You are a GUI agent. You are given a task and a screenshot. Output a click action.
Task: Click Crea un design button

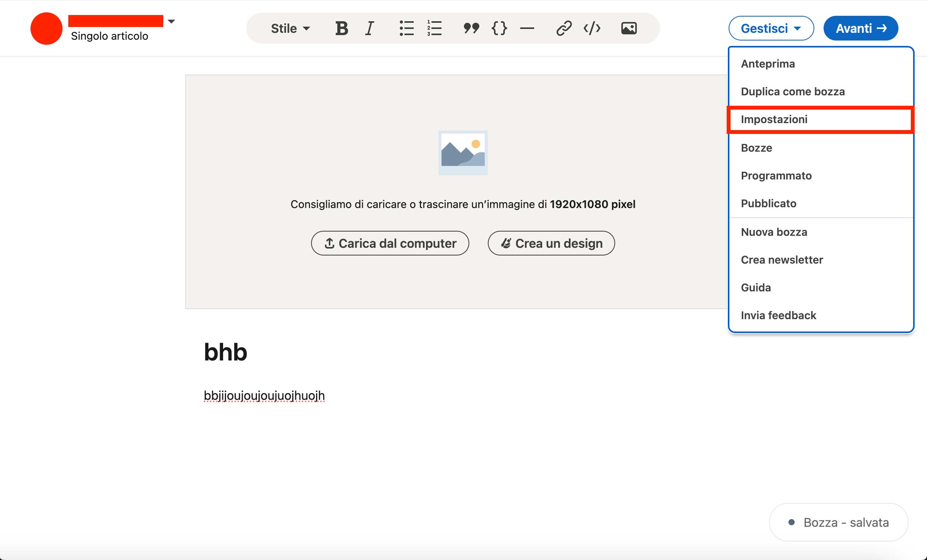(551, 243)
